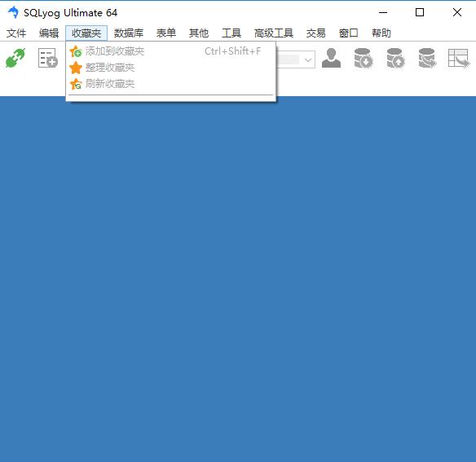Image resolution: width=476 pixels, height=462 pixels.
Task: Click the green new connection icon
Action: click(x=15, y=58)
